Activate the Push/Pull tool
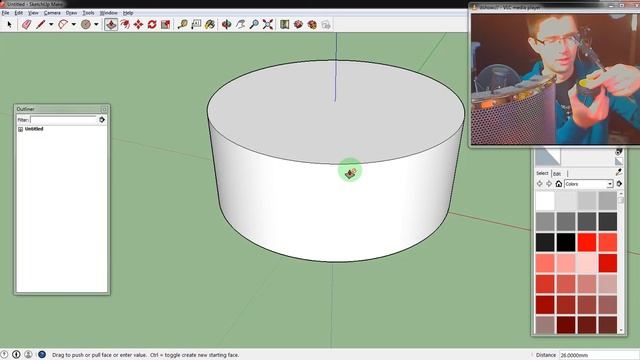This screenshot has height=360, width=640. click(x=111, y=24)
